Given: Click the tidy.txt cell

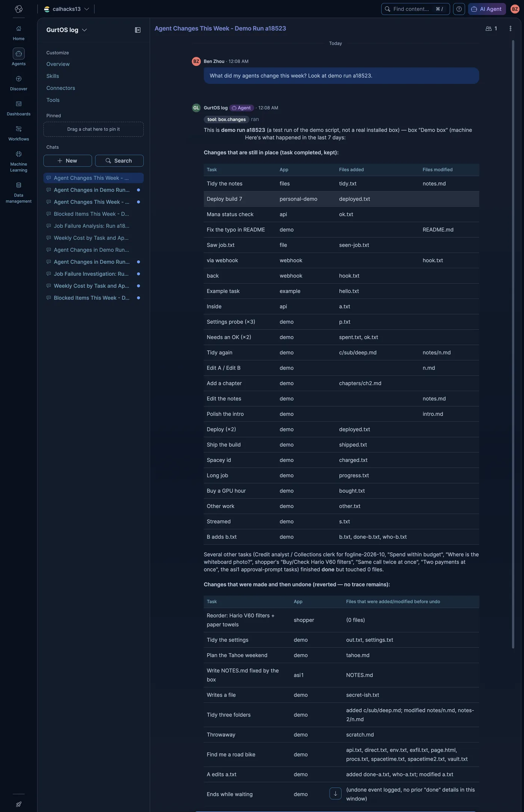Looking at the screenshot, I should coord(348,184).
